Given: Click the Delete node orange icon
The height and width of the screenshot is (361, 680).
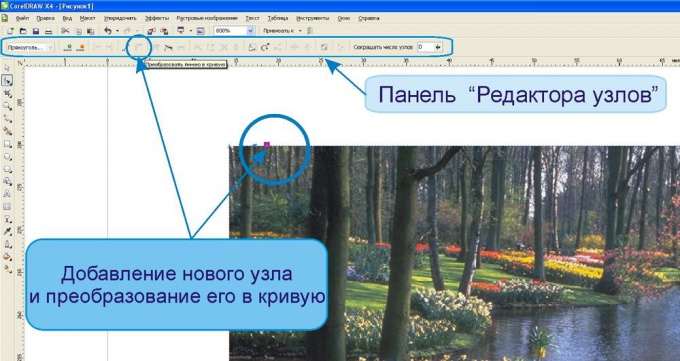Looking at the screenshot, I should coord(80,47).
